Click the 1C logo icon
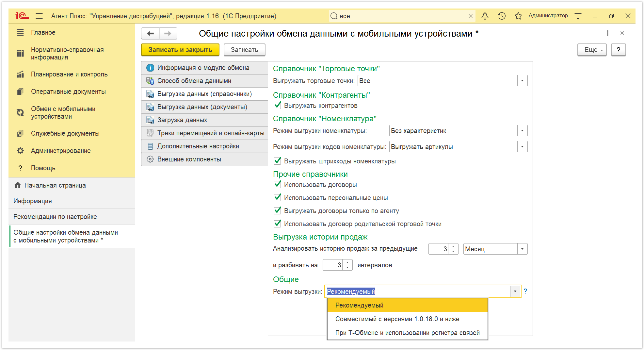 tap(22, 16)
